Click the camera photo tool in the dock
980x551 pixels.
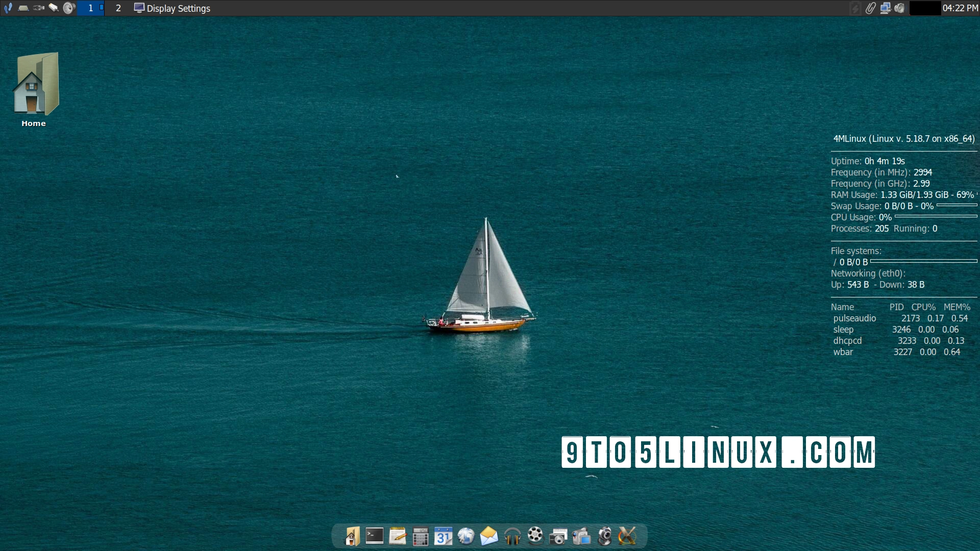558,536
